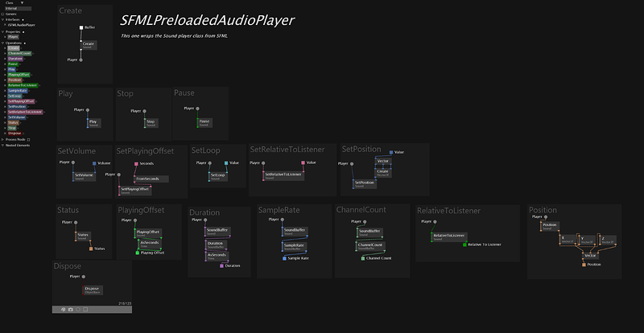
Task: Open the Class type dropdown arrow
Action: coord(23,2)
